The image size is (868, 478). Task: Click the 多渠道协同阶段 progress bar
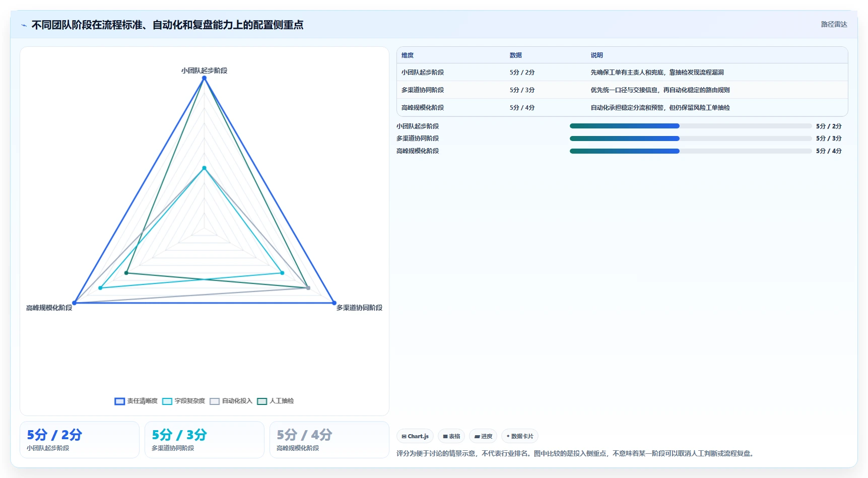(690, 139)
